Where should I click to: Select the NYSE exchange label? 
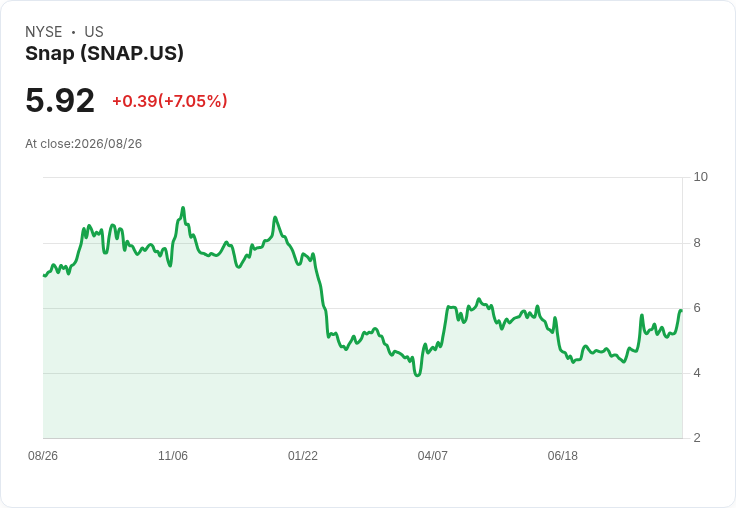click(44, 32)
